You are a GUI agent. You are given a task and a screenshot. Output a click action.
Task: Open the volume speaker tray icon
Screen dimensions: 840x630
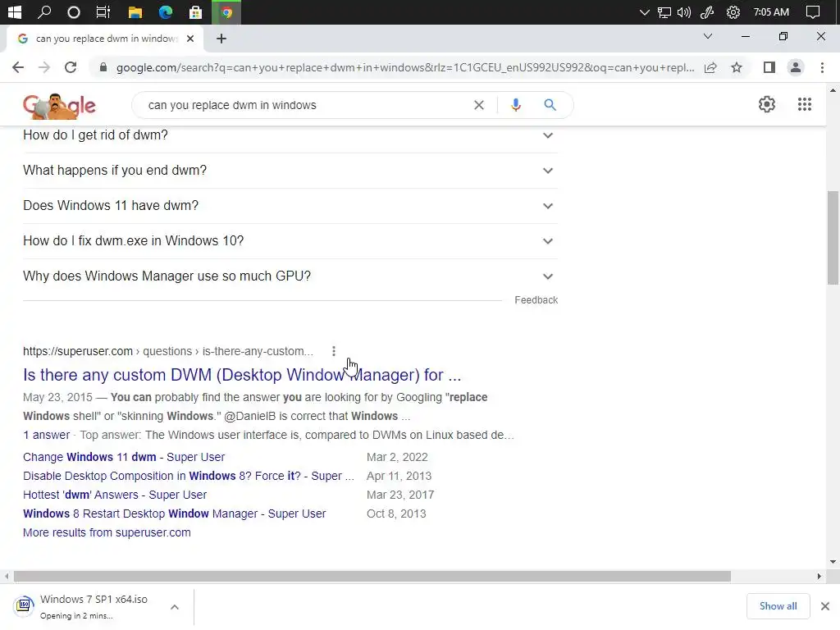tap(684, 11)
